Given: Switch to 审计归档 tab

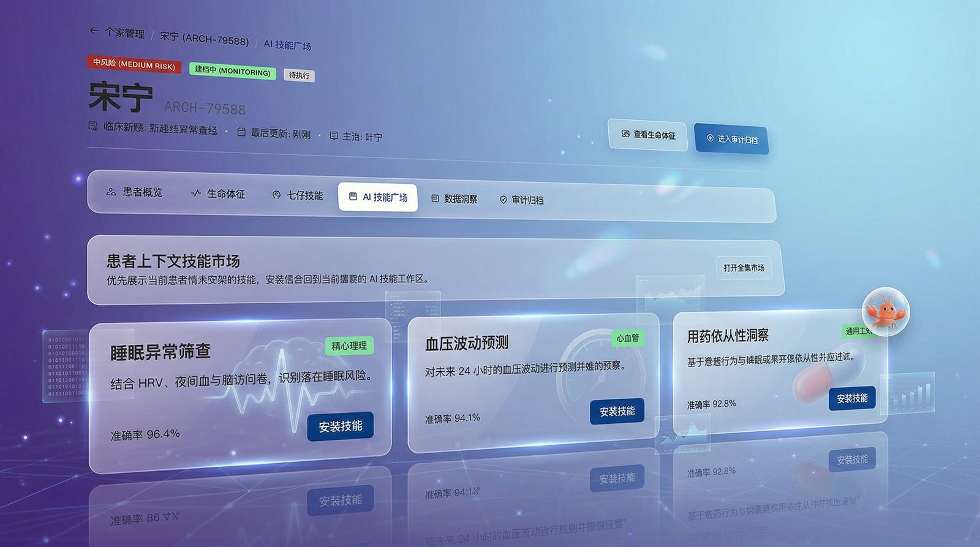Looking at the screenshot, I should coord(521,200).
